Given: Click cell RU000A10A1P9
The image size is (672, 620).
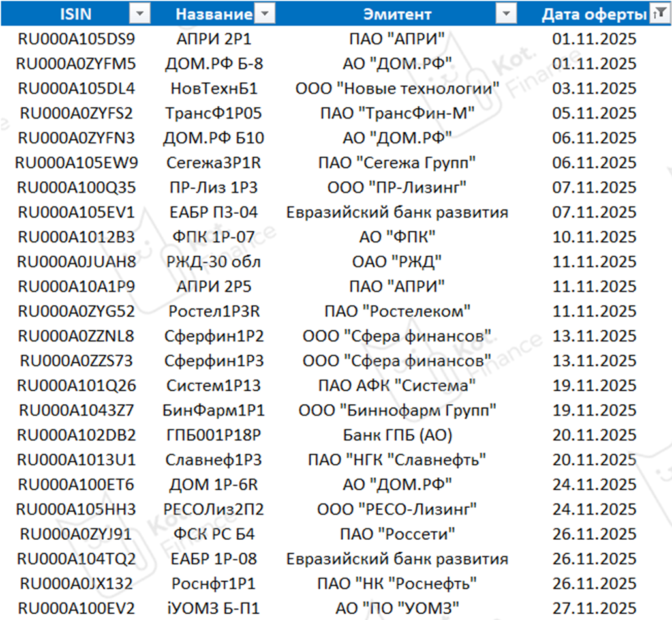Looking at the screenshot, I should point(76,286).
